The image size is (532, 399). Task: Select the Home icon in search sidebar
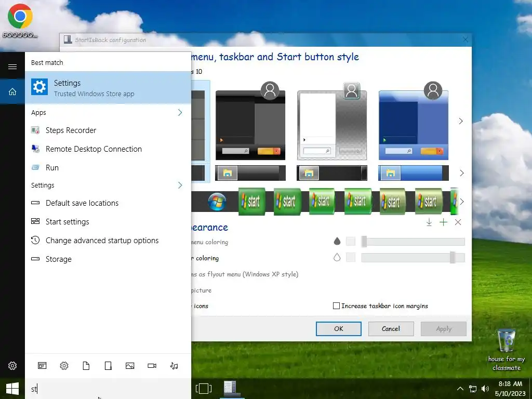coord(12,91)
